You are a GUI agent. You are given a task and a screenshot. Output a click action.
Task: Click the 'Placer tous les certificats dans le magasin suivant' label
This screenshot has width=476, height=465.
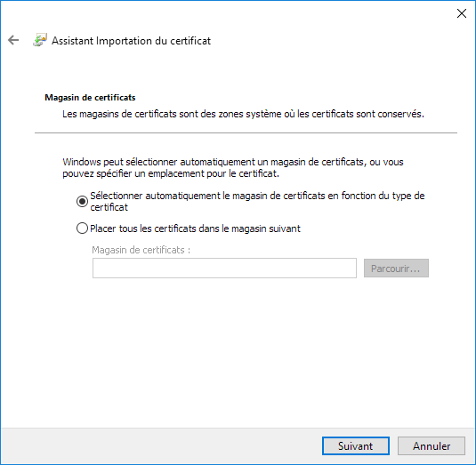pos(195,228)
